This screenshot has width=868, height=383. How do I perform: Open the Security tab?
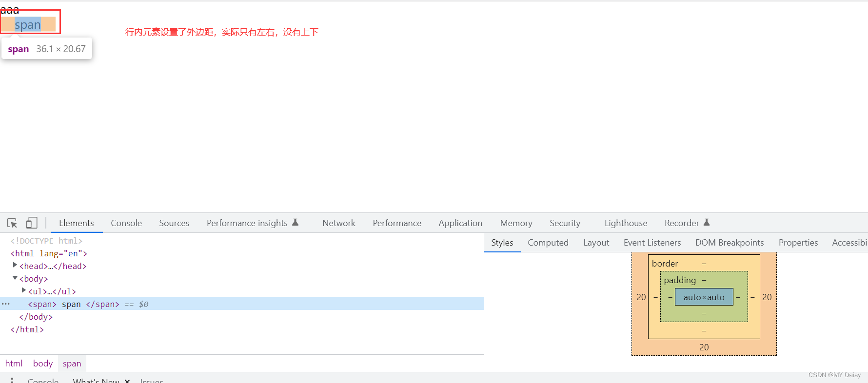[565, 223]
